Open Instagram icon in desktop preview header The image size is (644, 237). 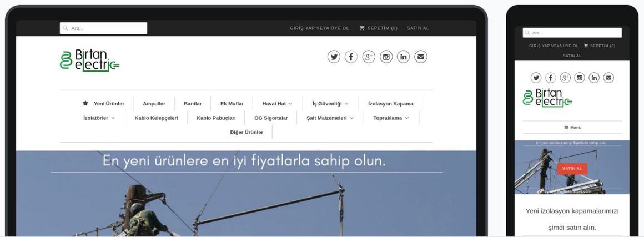[x=386, y=57]
